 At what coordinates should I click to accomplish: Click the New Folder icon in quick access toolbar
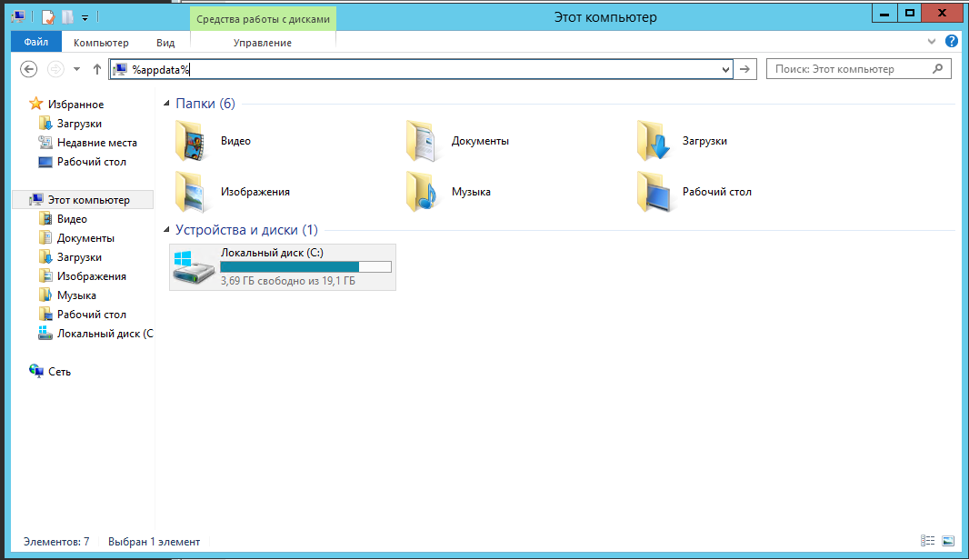66,17
